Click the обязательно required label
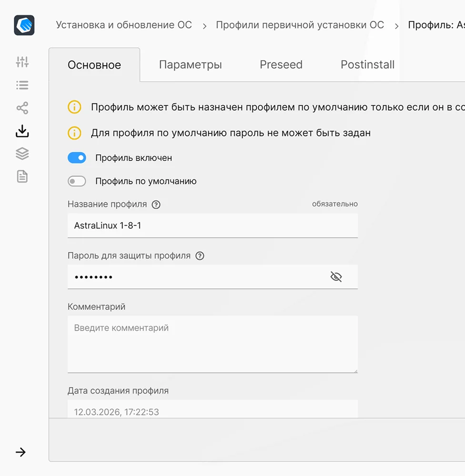Viewport: 465px width, 476px height. (x=335, y=204)
